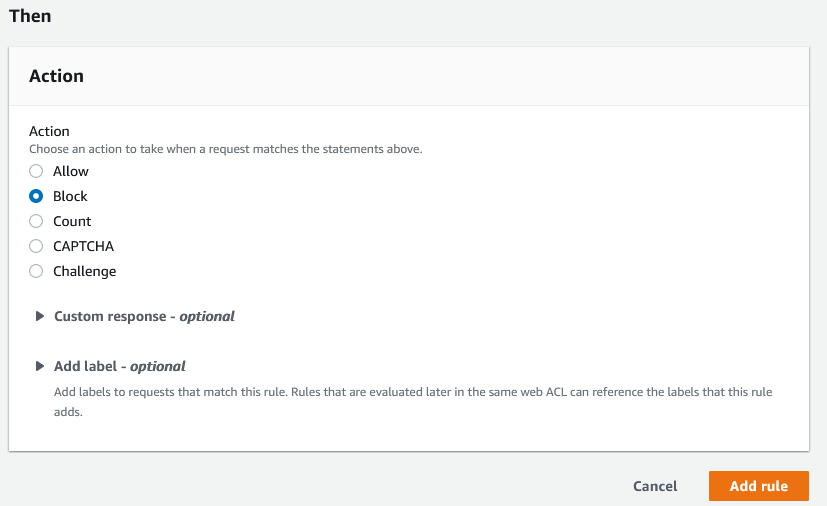This screenshot has height=506, width=827.
Task: Expand the Add label - optional section title
Action: coord(120,366)
